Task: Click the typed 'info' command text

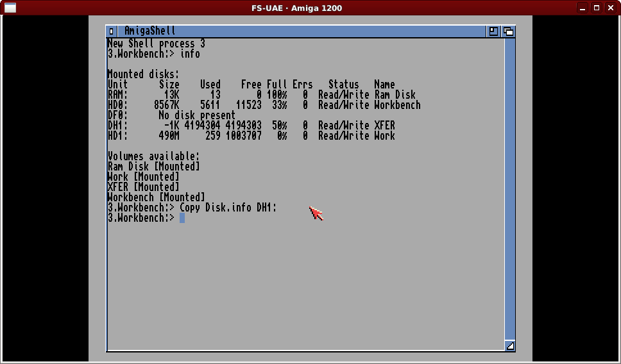Action: 190,54
